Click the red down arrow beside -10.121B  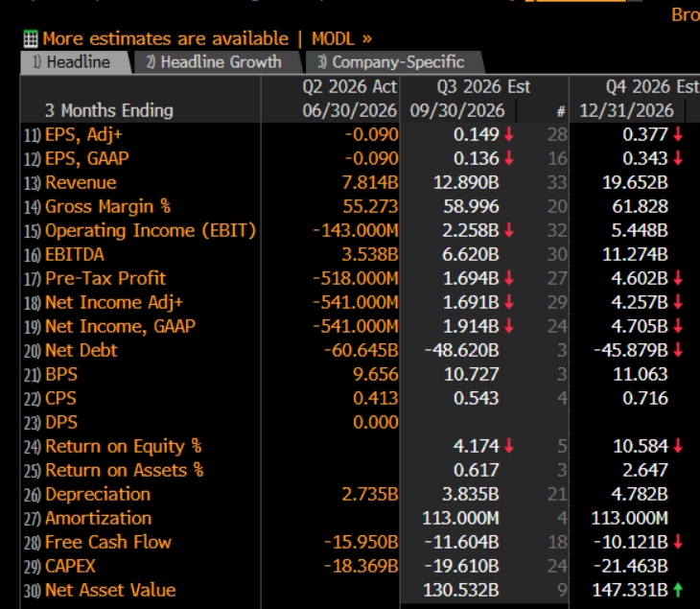coord(678,543)
